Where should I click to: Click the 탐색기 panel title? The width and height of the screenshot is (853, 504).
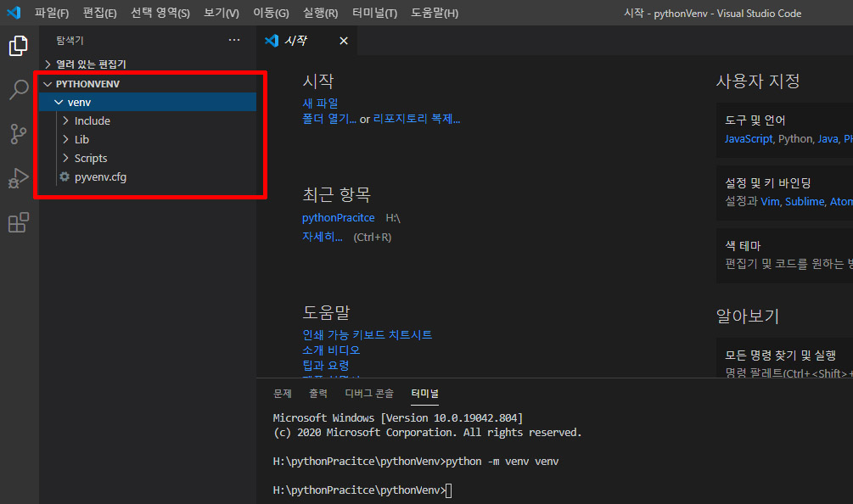[x=70, y=40]
